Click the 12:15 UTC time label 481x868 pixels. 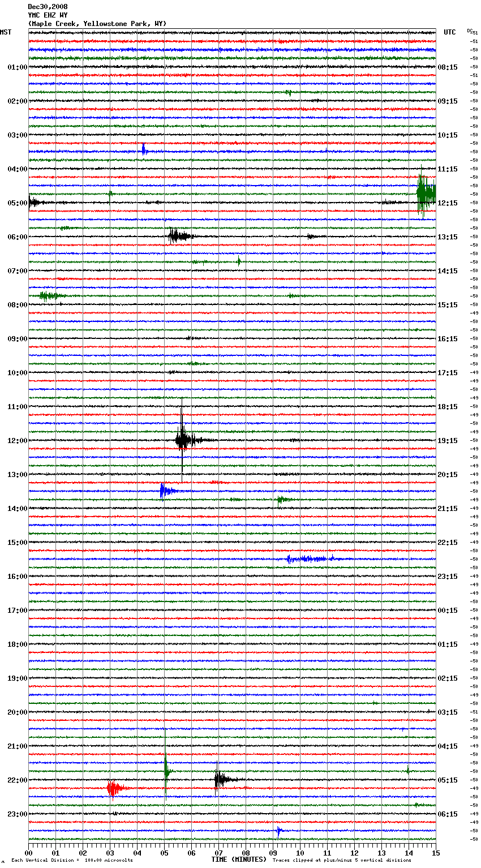(x=448, y=203)
